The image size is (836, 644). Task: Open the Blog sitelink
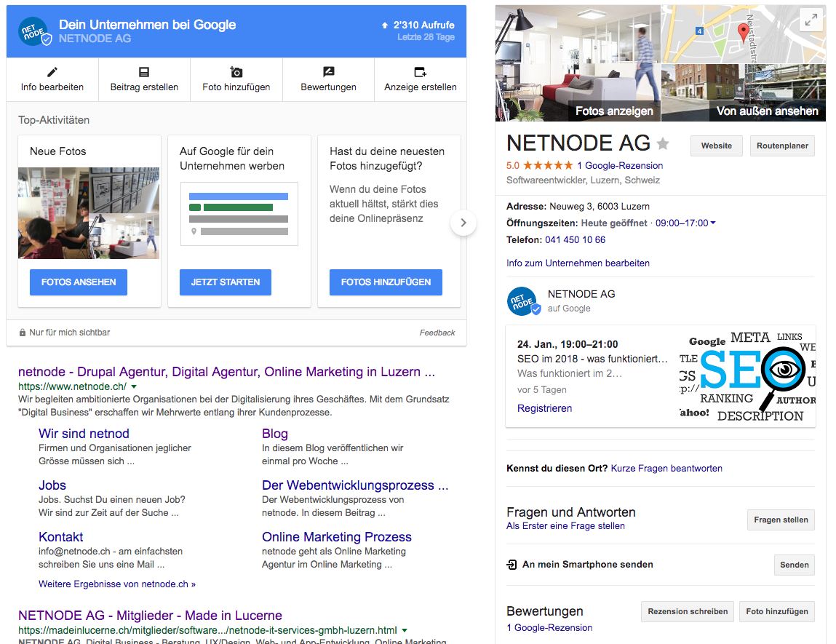pyautogui.click(x=274, y=434)
